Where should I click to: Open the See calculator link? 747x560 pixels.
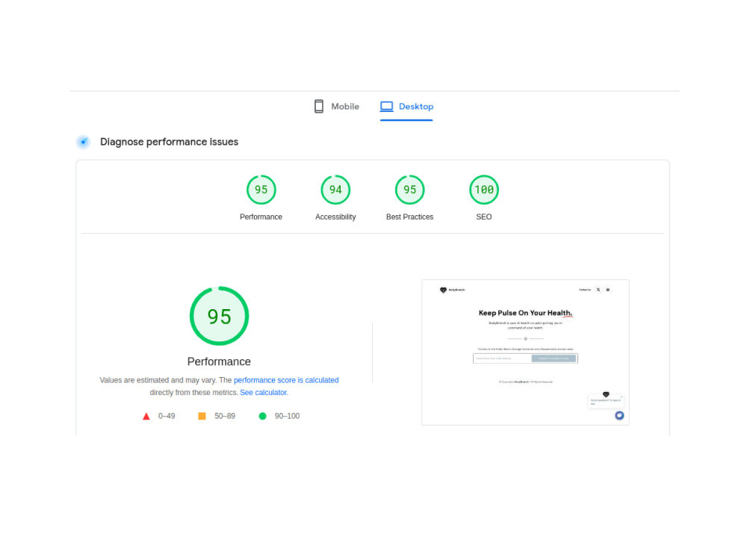(264, 393)
